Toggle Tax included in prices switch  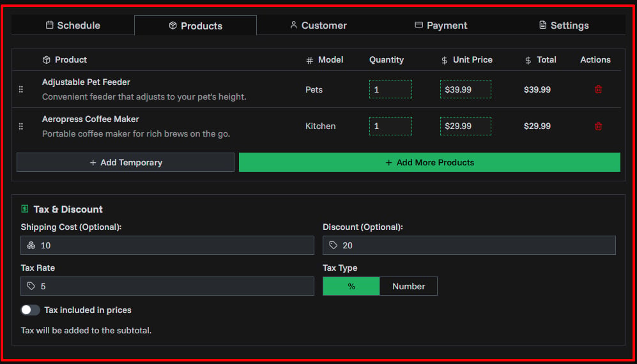31,310
